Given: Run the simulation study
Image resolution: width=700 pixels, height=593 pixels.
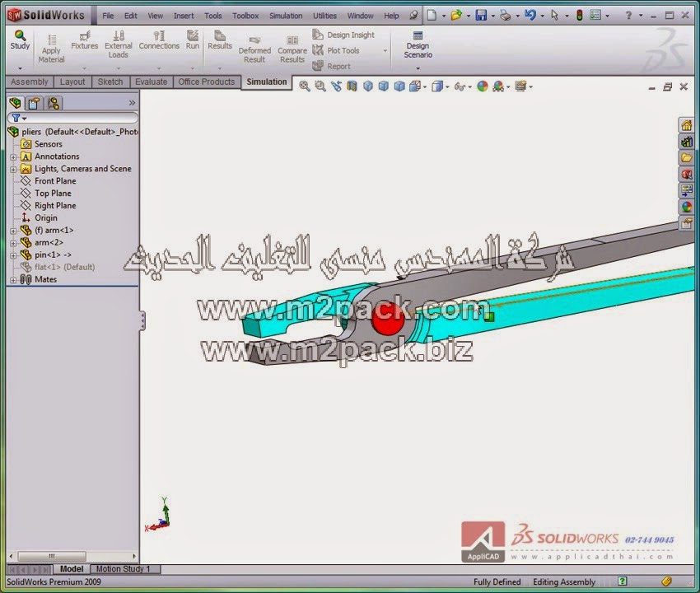Looking at the screenshot, I should pos(193,40).
